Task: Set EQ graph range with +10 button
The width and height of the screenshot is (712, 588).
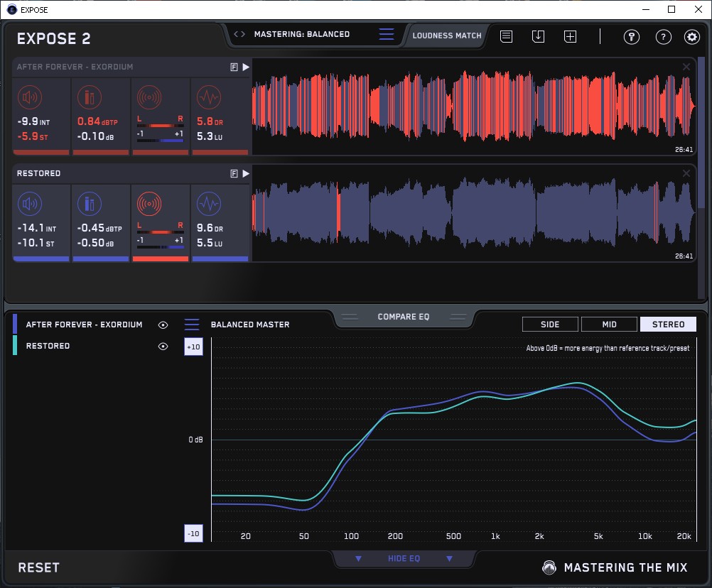Action: 193,347
